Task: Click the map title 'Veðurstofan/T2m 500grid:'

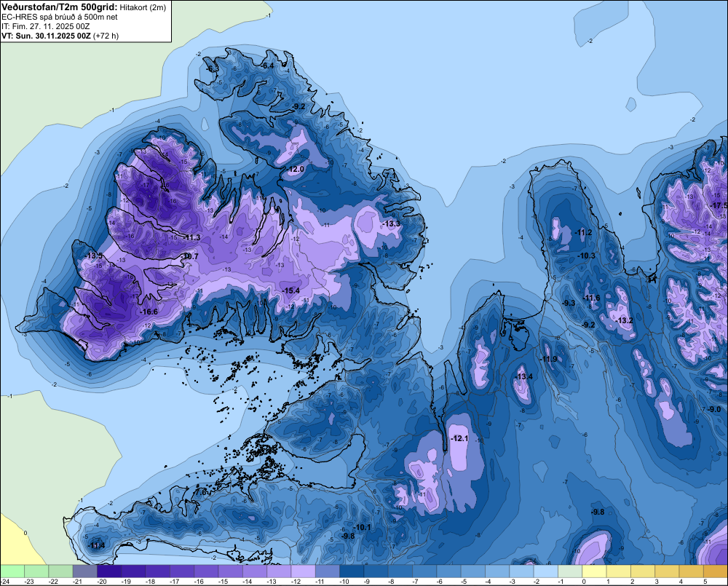Action: click(x=60, y=7)
